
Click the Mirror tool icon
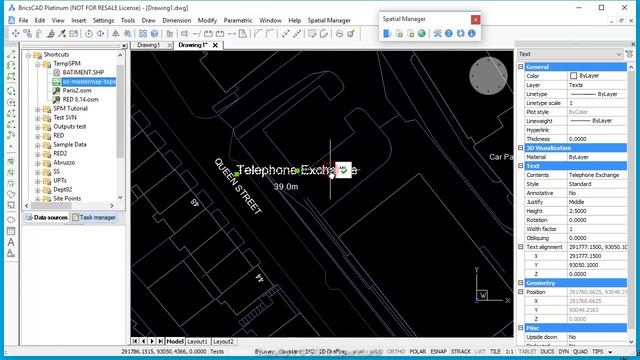pos(116,33)
